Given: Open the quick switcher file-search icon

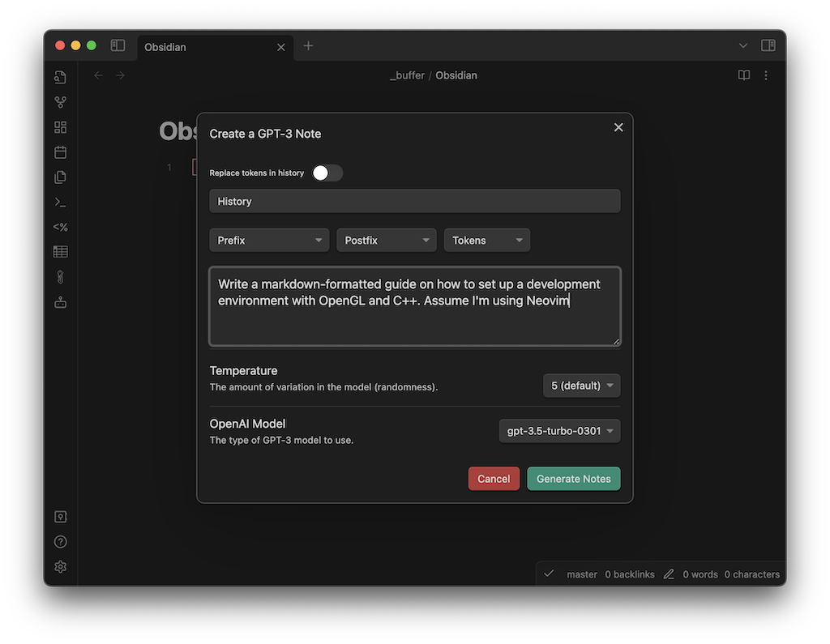Looking at the screenshot, I should pyautogui.click(x=60, y=77).
